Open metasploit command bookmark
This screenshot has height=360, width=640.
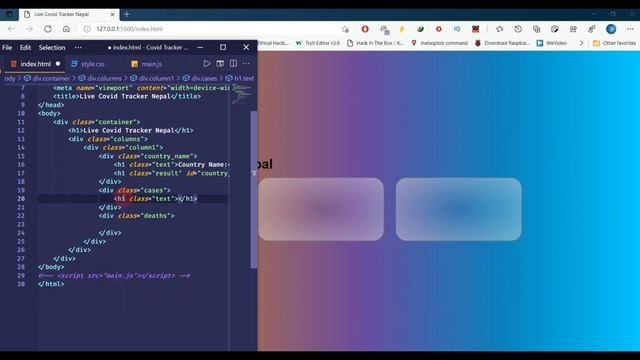click(439, 43)
